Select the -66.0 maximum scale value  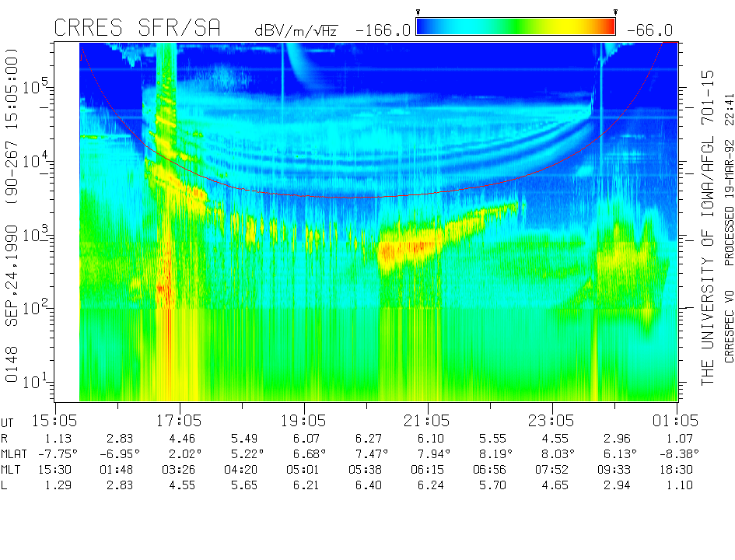649,30
